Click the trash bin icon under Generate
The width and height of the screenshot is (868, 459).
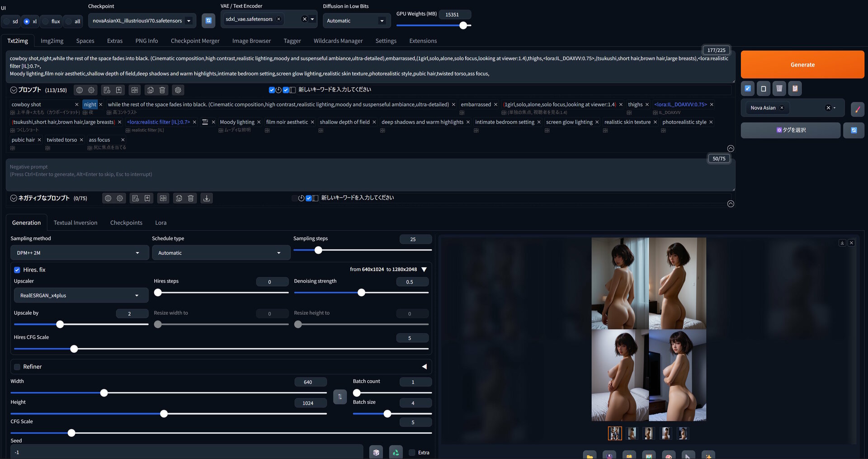pyautogui.click(x=779, y=89)
